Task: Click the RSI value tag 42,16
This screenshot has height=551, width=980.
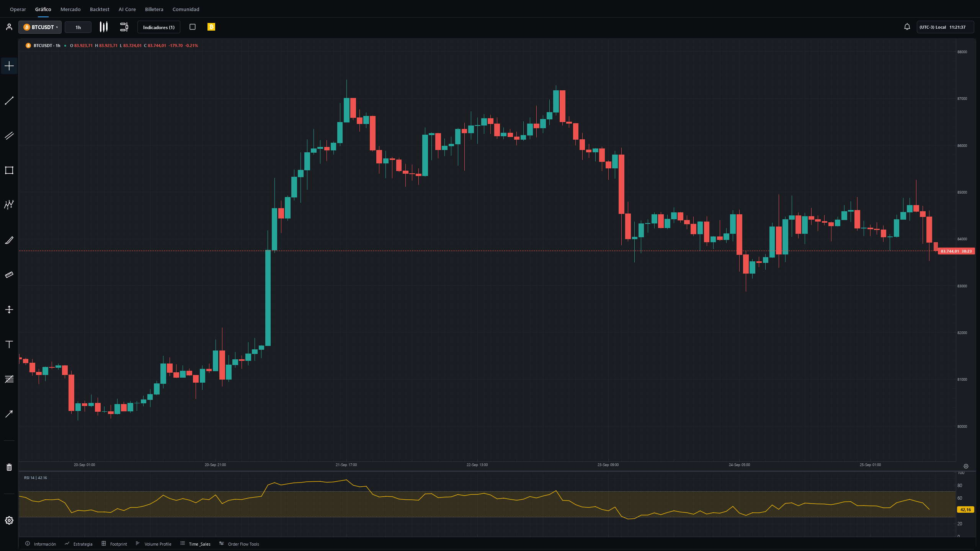Action: click(965, 510)
